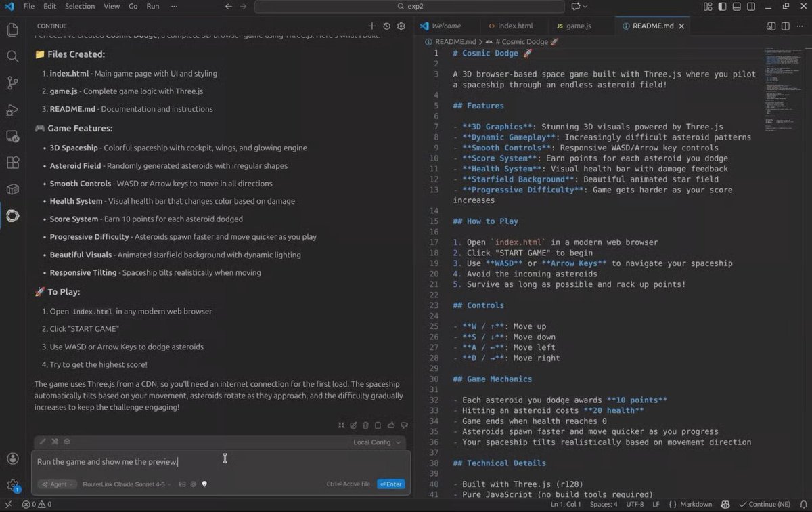Screen dimensions: 812x512
Task: Click the pencil rules icon above input
Action: pos(43,442)
